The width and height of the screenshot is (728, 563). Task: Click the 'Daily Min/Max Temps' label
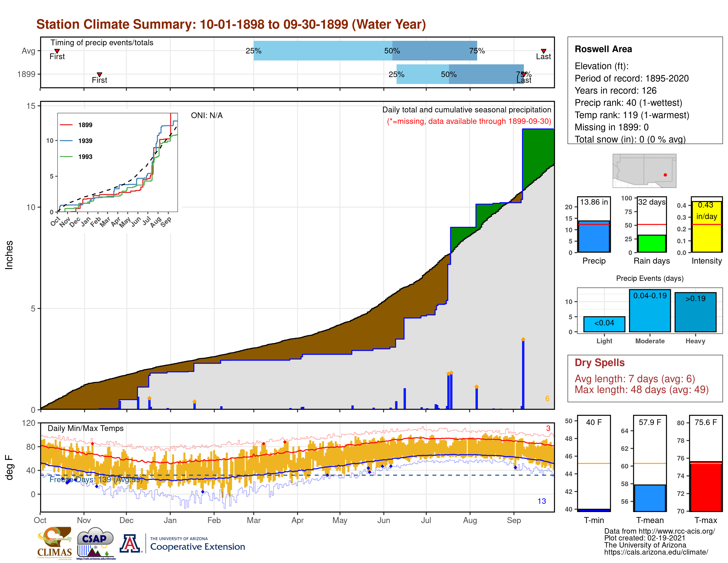[86, 428]
